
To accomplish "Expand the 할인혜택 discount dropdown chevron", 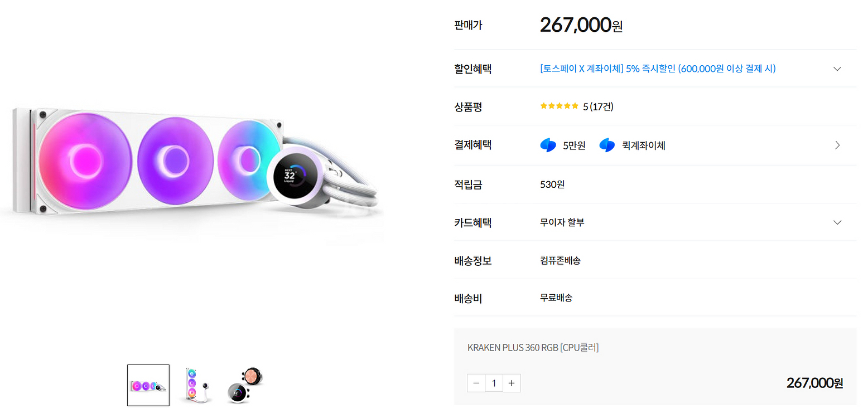I will click(837, 69).
